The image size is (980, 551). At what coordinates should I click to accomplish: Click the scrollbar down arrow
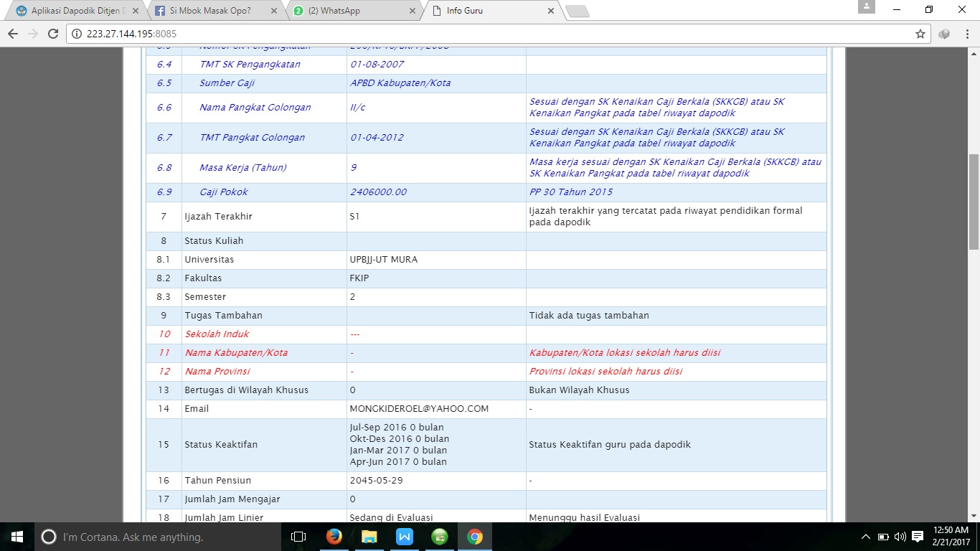pyautogui.click(x=974, y=515)
